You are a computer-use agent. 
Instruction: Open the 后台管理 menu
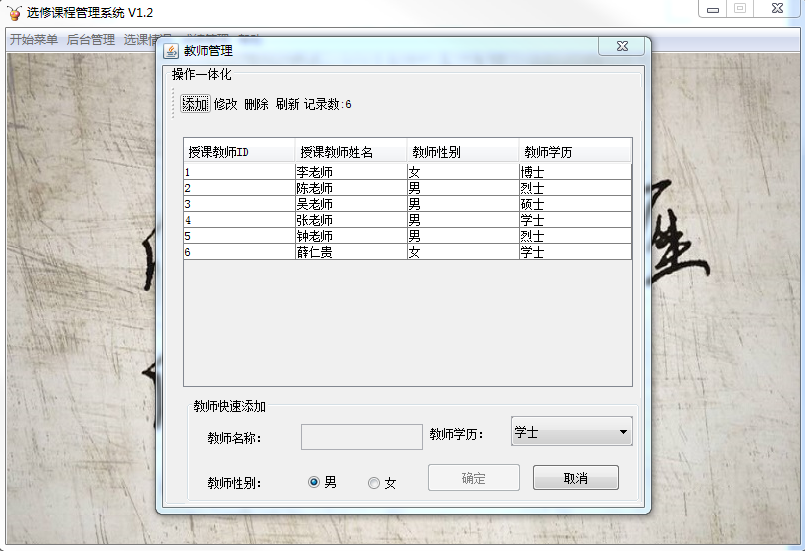[91, 40]
